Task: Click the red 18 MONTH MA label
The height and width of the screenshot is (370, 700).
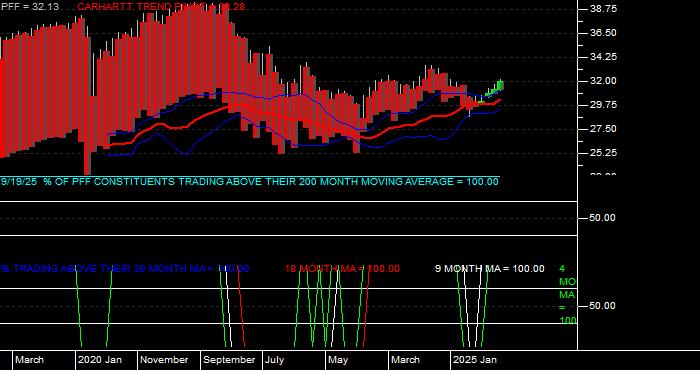Action: tap(342, 268)
